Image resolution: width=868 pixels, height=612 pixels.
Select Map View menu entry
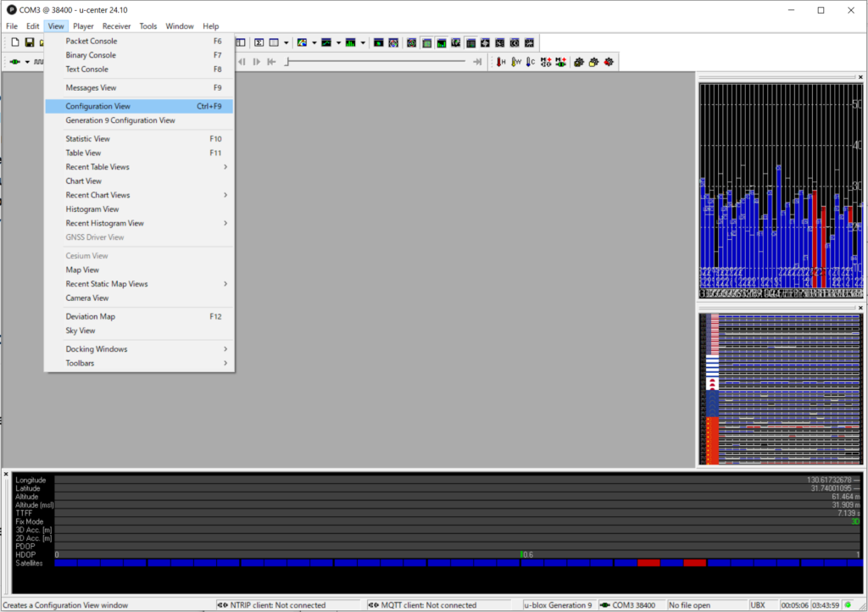click(x=140, y=270)
